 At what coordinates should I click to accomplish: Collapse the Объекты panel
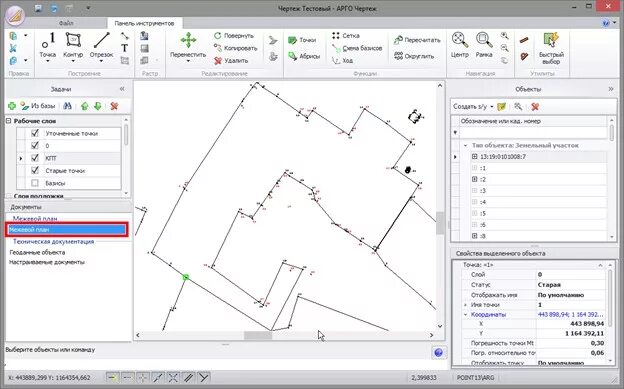[x=611, y=89]
